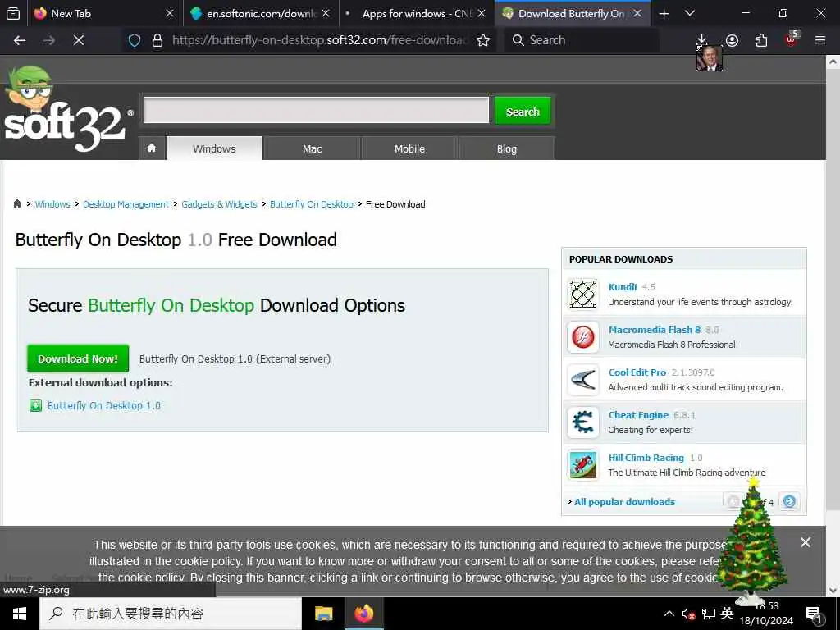Click the forward navigation arrow
Screen dimensions: 840x630
pos(48,40)
